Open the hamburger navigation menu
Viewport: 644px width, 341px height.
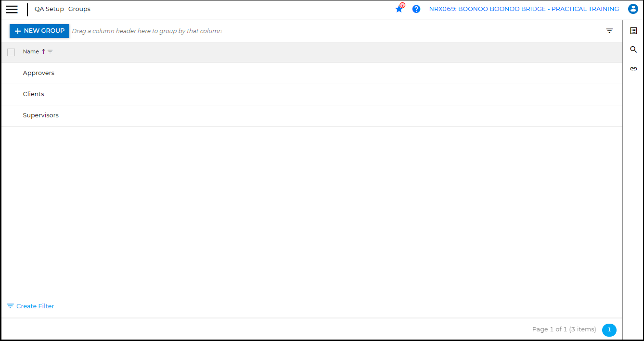click(x=12, y=10)
